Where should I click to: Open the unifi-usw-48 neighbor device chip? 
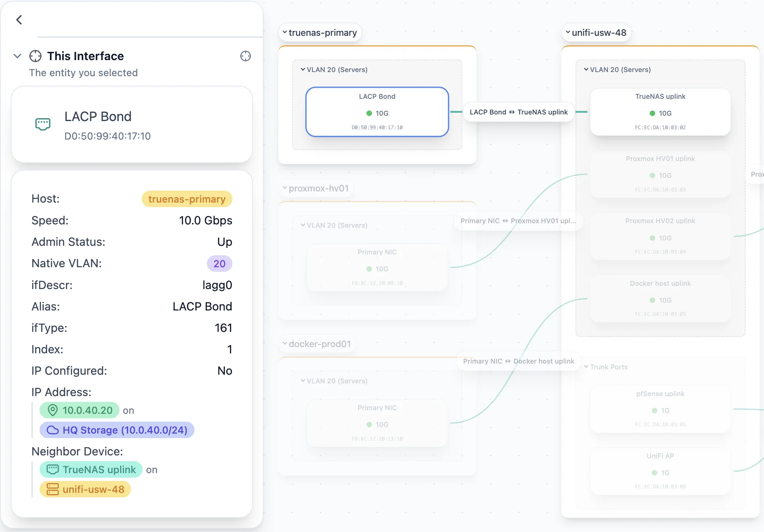point(85,489)
